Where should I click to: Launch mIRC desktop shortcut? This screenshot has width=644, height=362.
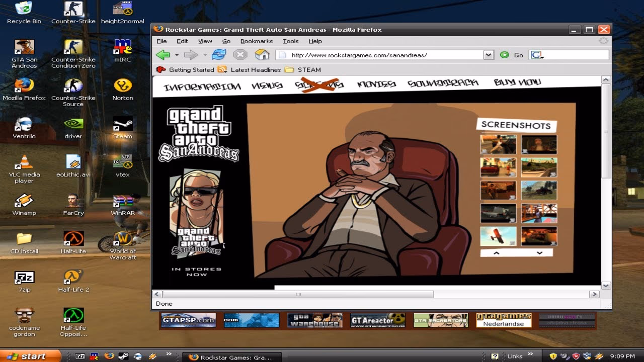123,51
